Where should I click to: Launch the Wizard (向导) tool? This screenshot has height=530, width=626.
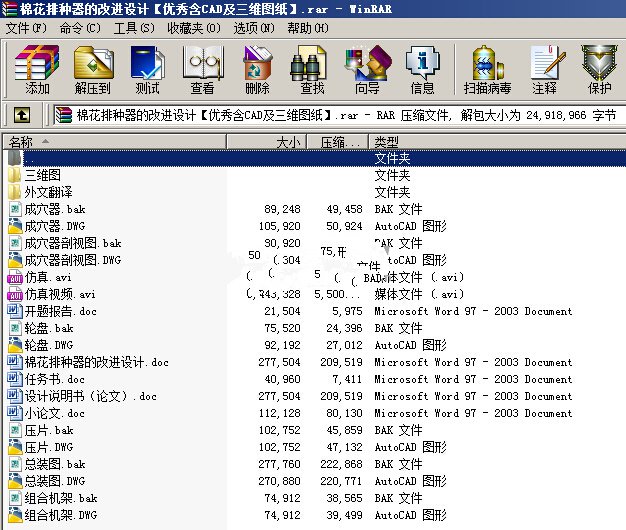(x=367, y=69)
